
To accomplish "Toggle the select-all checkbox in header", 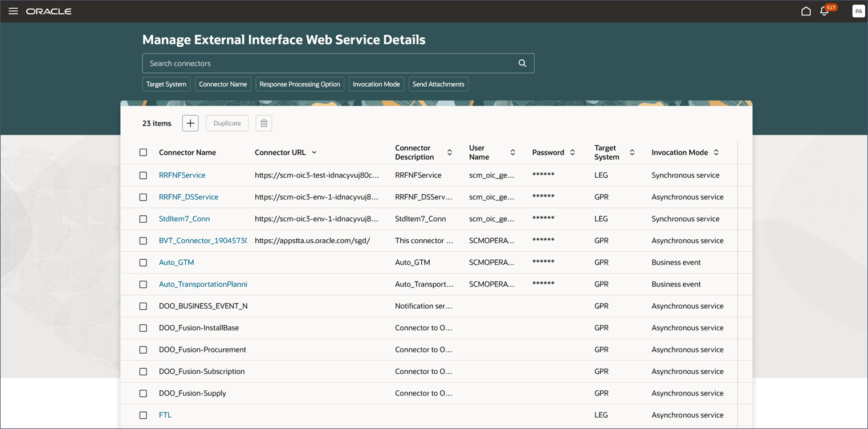I will pos(143,152).
